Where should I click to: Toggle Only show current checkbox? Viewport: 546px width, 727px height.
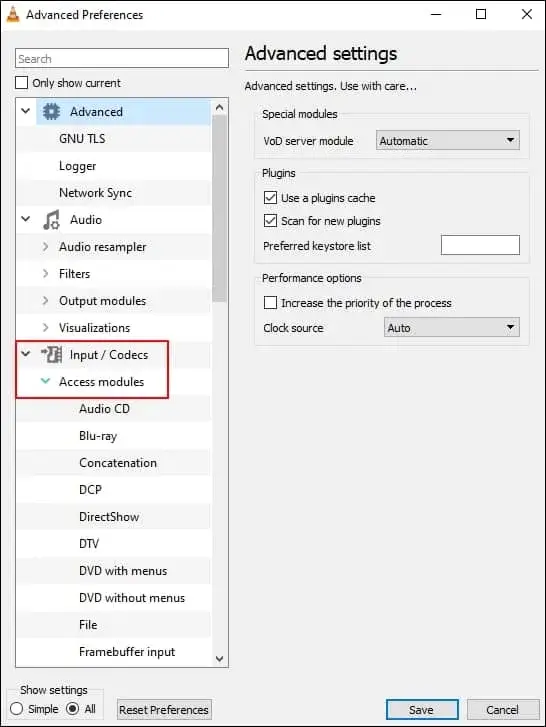click(21, 83)
